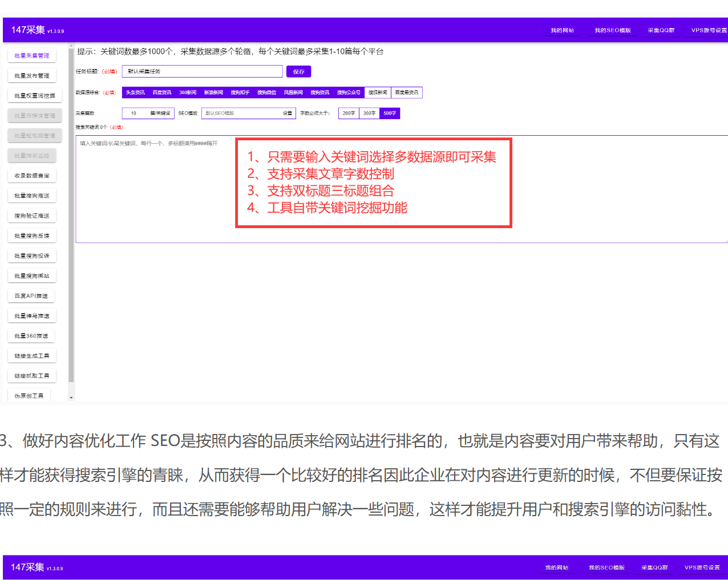Enable the 搜狐新闻 data source
This screenshot has height=580, width=728.
click(x=378, y=92)
